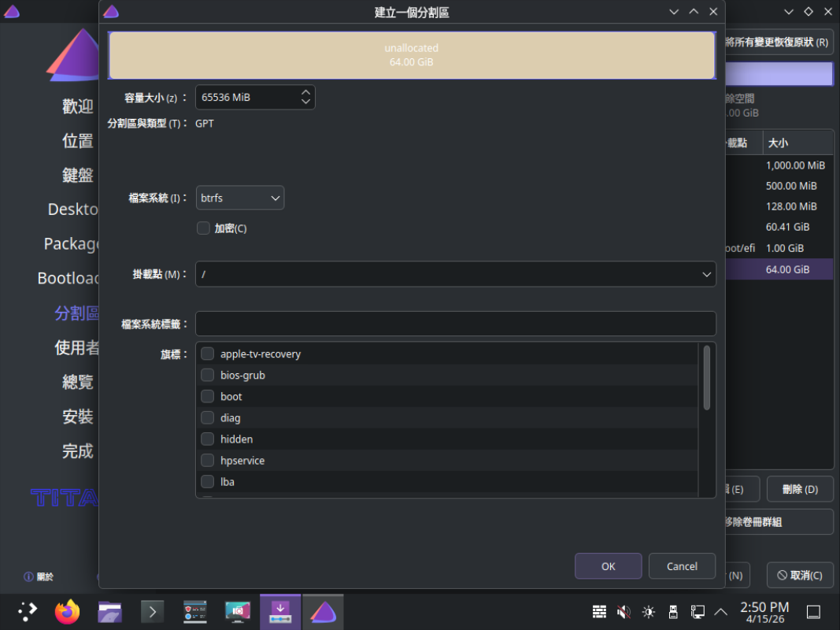Open the file manager in taskbar

pyautogui.click(x=109, y=612)
